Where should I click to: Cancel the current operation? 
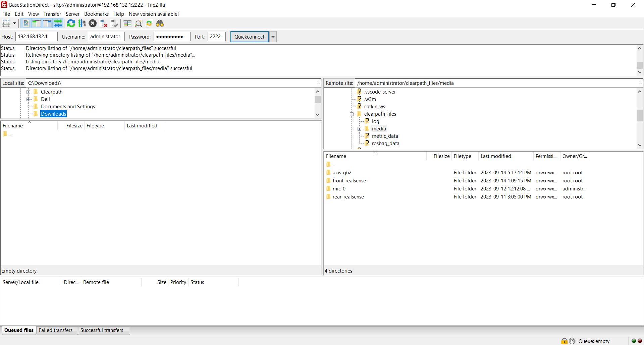pos(93,23)
